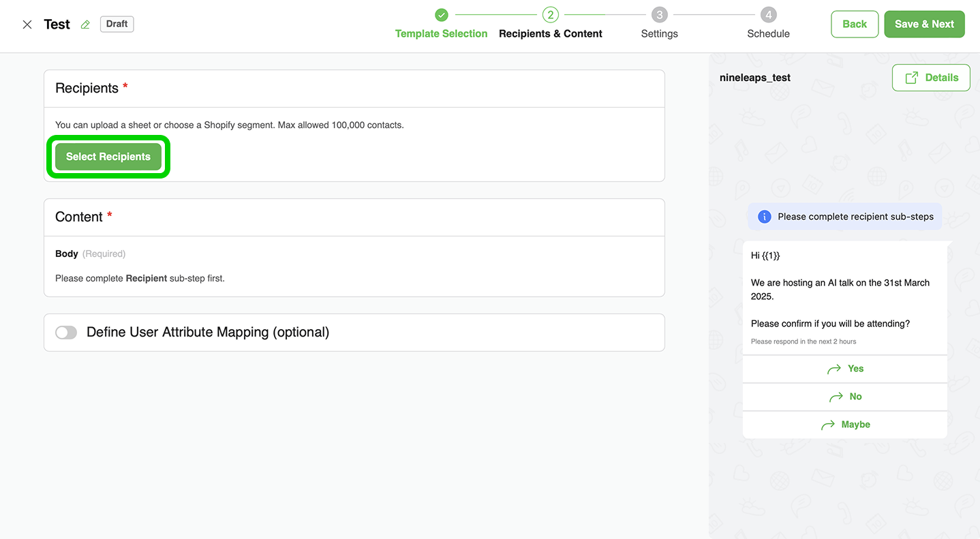Click the blue info icon in preview
This screenshot has height=539, width=980.
(x=764, y=217)
